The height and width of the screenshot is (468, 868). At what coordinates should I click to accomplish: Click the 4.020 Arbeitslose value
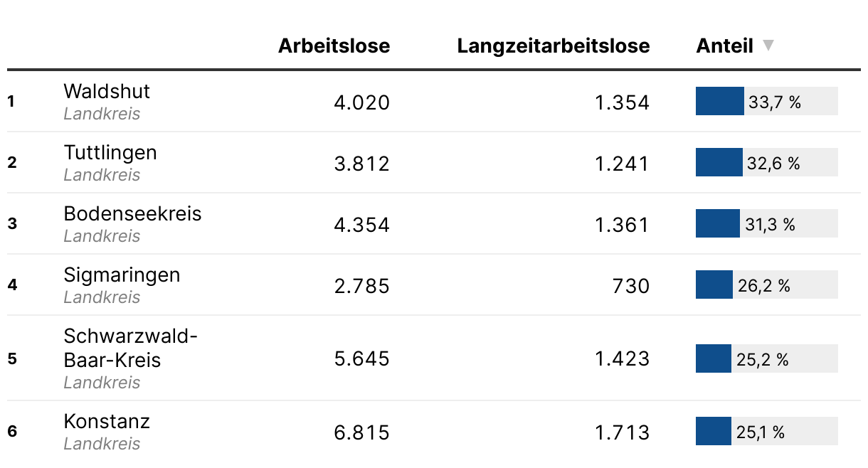tap(362, 102)
